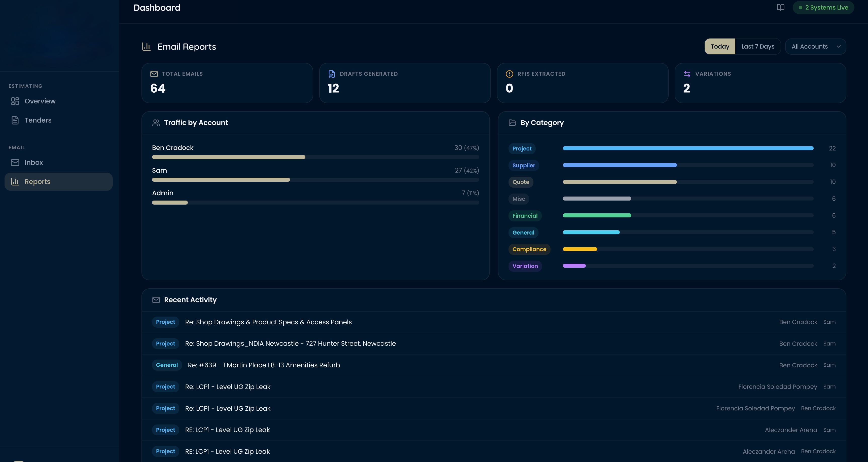Image resolution: width=868 pixels, height=462 pixels.
Task: Select the Project category tag
Action: click(x=522, y=148)
